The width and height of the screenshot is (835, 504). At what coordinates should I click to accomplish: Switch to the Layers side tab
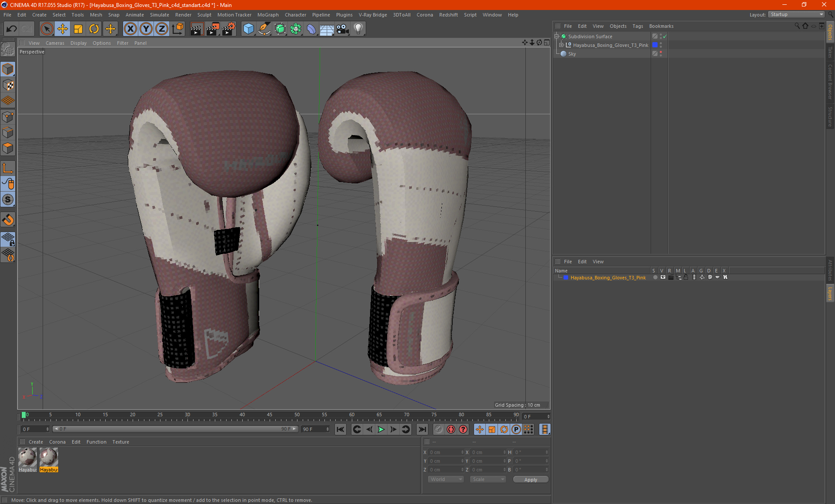pos(830,293)
